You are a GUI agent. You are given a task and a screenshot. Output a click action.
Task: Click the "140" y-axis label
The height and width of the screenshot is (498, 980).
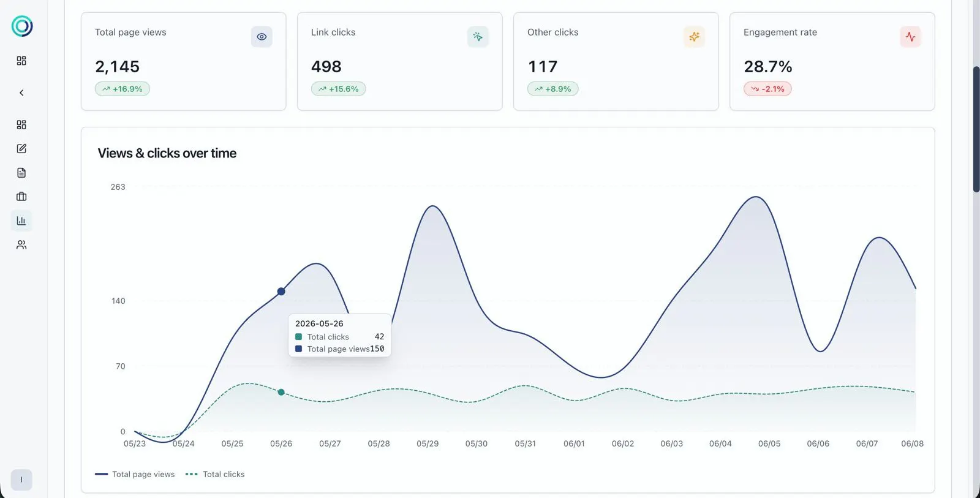tap(118, 301)
